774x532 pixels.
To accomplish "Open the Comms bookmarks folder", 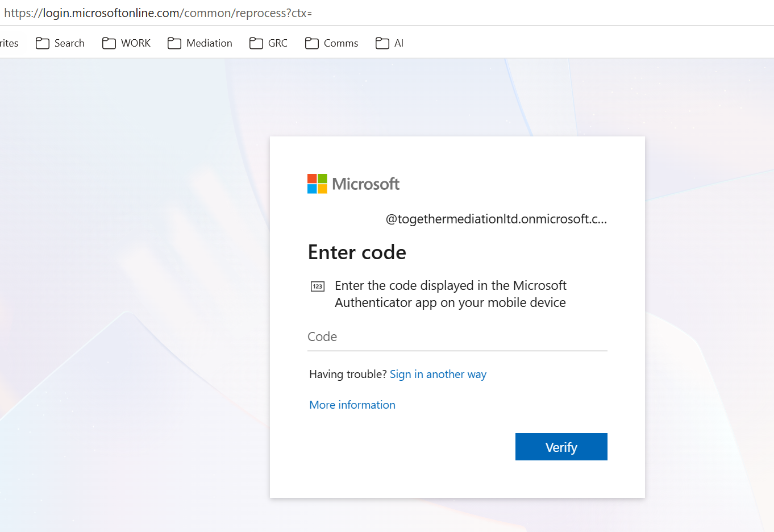I will point(331,43).
